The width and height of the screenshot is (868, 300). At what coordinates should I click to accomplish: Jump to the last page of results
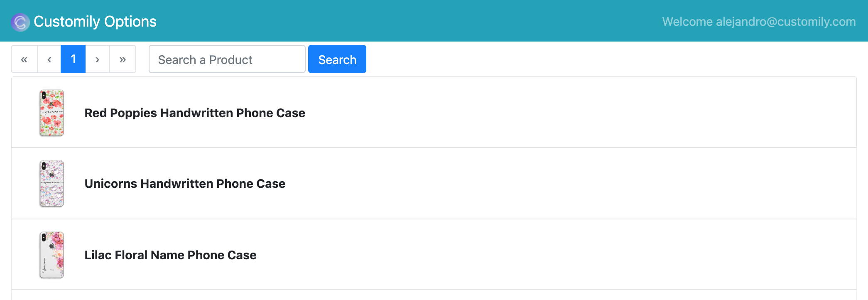tap(123, 59)
